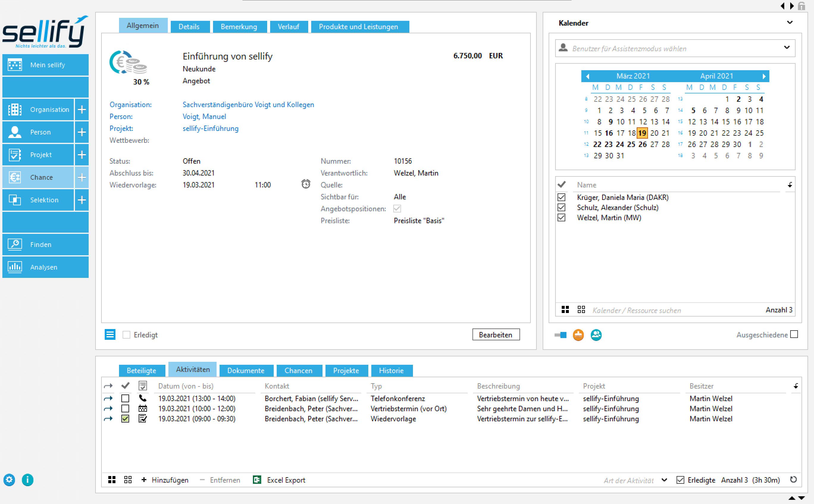Image resolution: width=814 pixels, height=504 pixels.
Task: Uncheck Krüger, Daniela Maria calendar checkbox
Action: 562,197
